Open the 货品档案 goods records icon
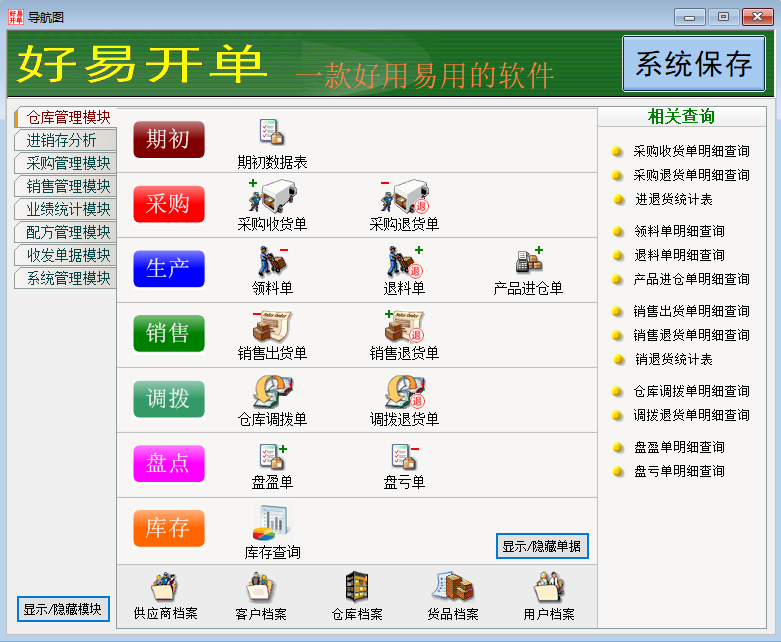Screen dimensions: 781x642 point(452,588)
